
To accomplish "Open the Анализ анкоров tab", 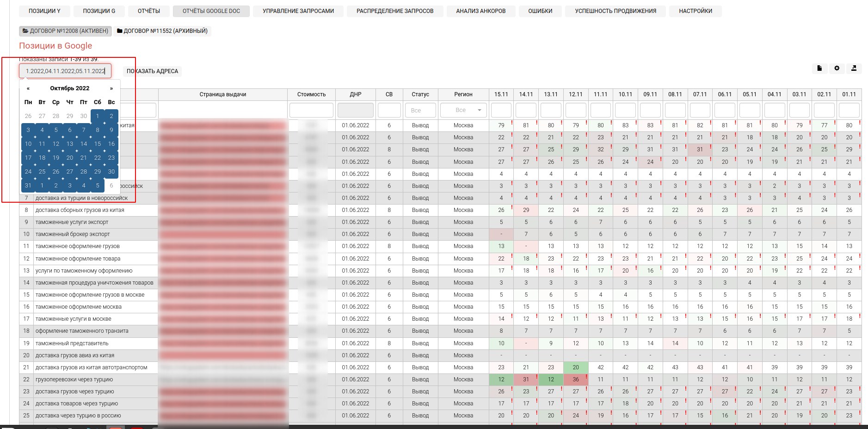I will coord(480,11).
